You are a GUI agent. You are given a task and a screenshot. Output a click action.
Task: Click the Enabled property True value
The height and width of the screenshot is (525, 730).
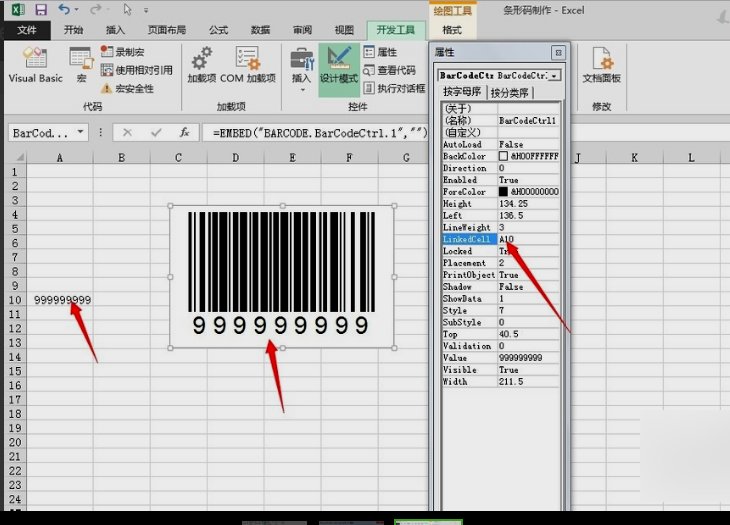[x=528, y=180]
